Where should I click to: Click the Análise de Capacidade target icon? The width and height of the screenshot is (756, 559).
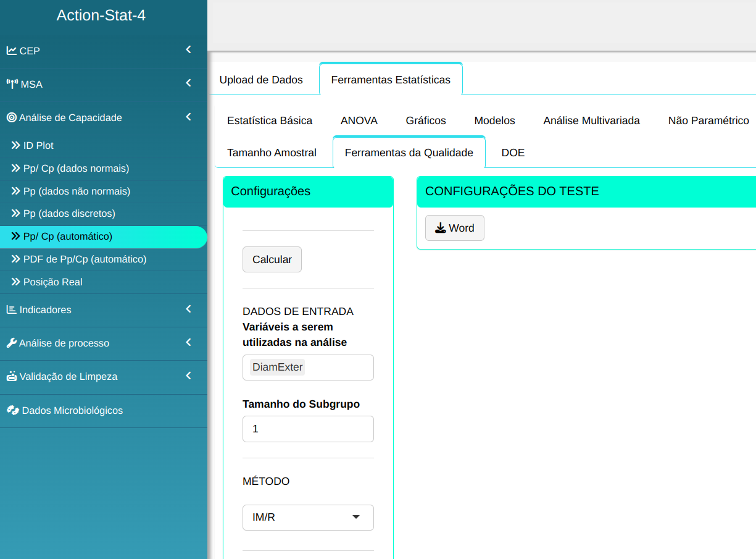pyautogui.click(x=12, y=117)
